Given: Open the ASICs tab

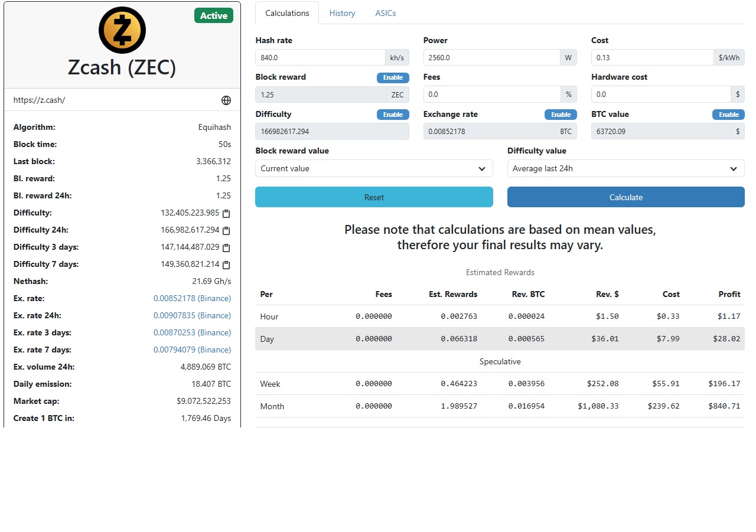Looking at the screenshot, I should (386, 13).
